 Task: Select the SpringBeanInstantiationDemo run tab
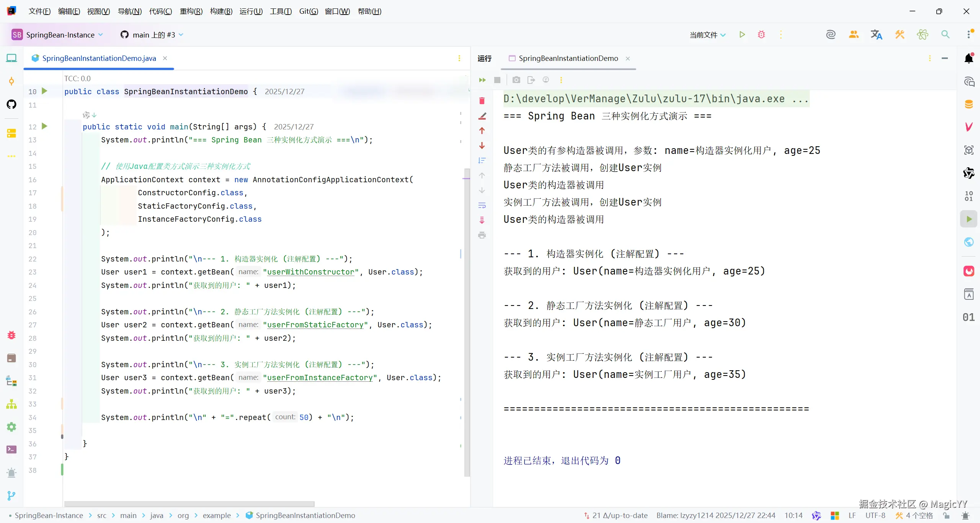click(568, 58)
